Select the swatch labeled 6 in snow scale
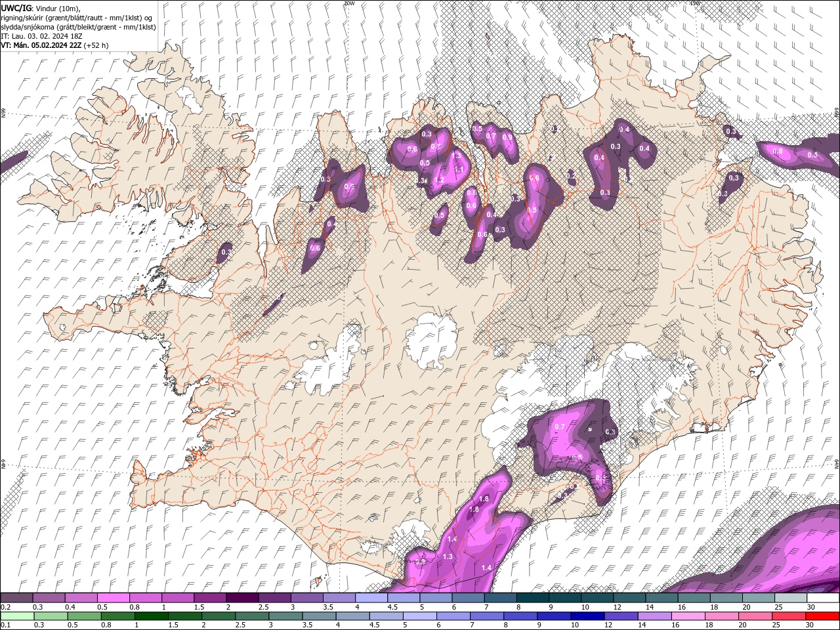Screen dimensions: 840x630 pyautogui.click(x=468, y=598)
